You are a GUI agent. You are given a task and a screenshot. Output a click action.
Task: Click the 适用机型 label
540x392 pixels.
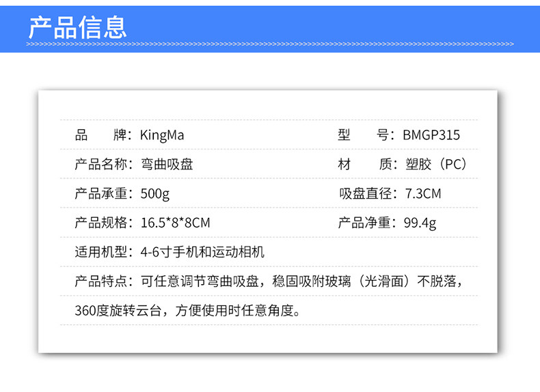[101, 252]
